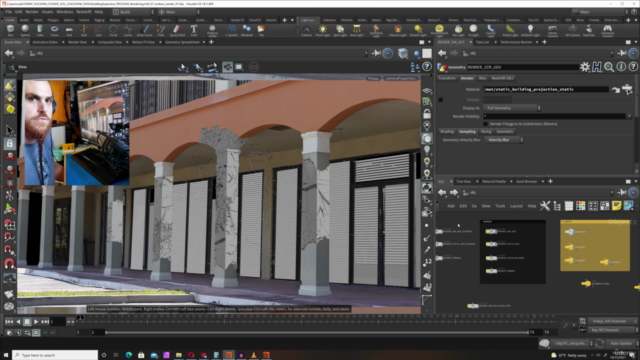
Task: Select the Circle shelf tool
Action: (113, 30)
